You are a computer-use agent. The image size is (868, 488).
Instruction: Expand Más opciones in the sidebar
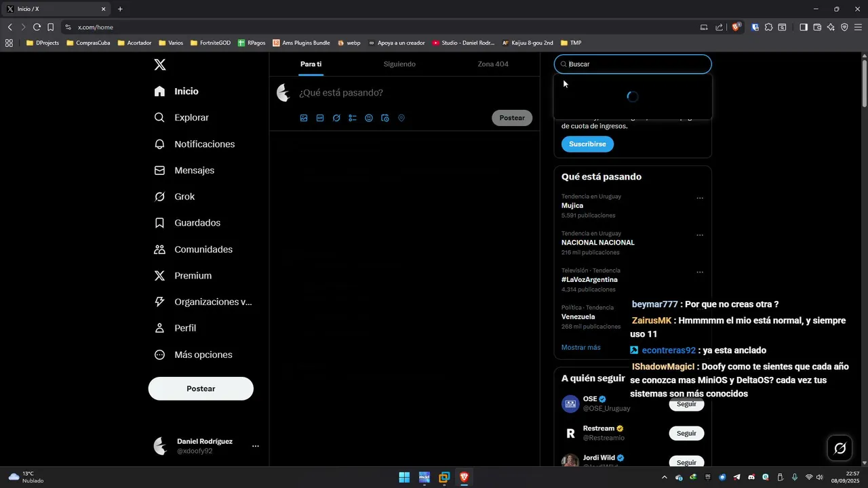pos(193,354)
